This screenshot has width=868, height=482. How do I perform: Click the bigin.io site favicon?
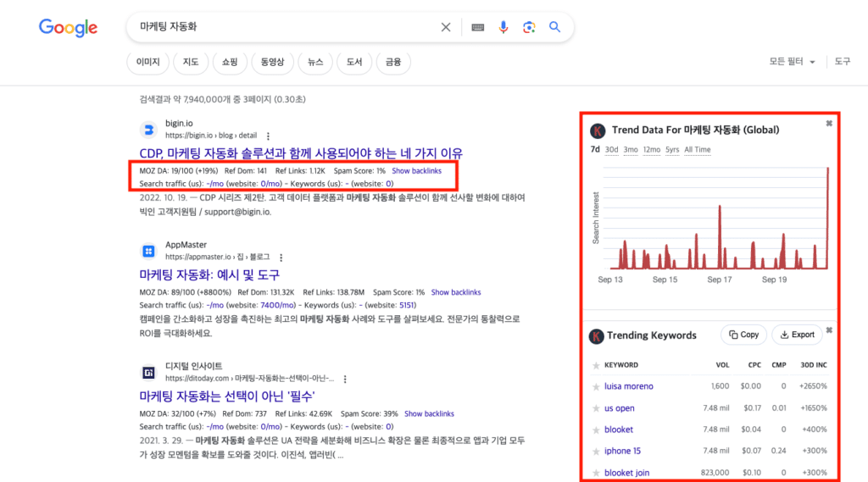point(148,130)
